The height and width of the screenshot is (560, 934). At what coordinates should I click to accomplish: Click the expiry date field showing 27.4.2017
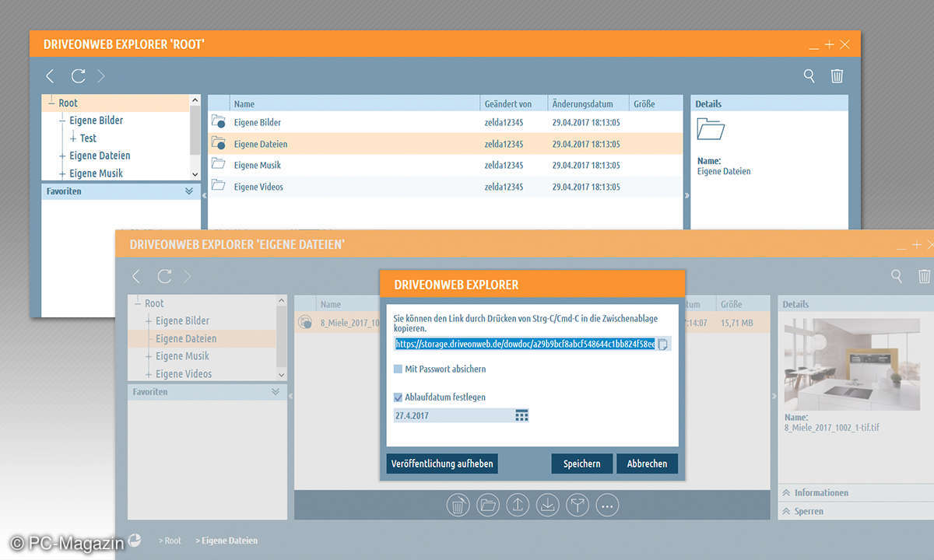454,415
